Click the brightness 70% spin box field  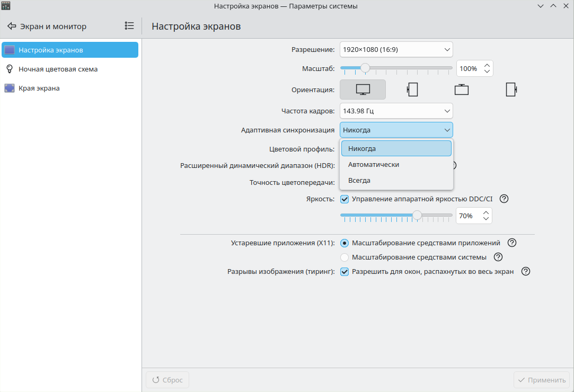point(469,216)
